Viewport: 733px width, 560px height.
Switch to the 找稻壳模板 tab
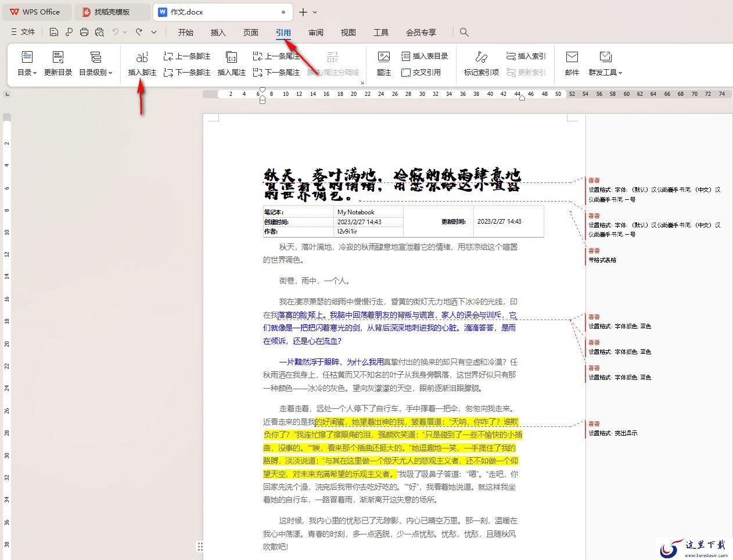point(113,12)
